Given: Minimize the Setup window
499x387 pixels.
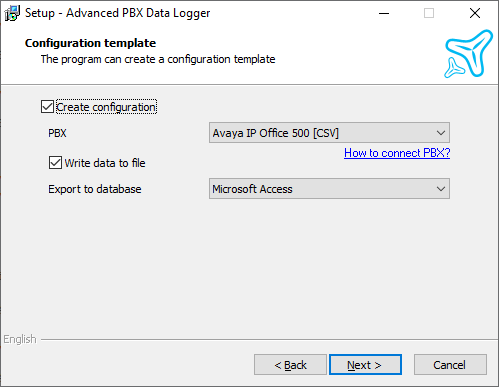Looking at the screenshot, I should [x=384, y=13].
